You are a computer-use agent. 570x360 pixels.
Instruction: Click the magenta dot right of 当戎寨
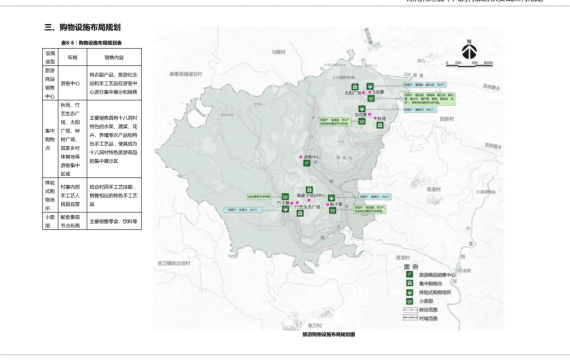tap(369, 115)
